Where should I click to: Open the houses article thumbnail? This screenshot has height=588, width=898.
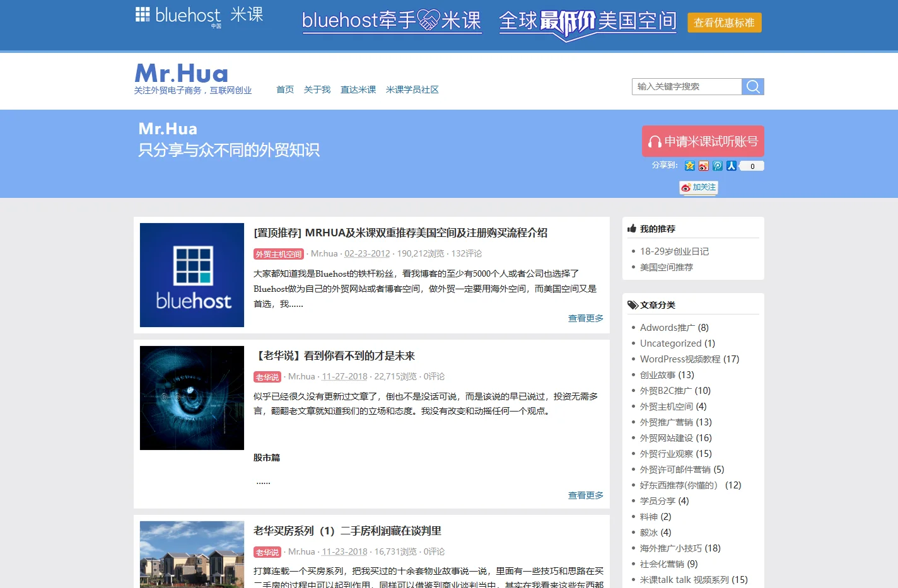click(x=192, y=555)
